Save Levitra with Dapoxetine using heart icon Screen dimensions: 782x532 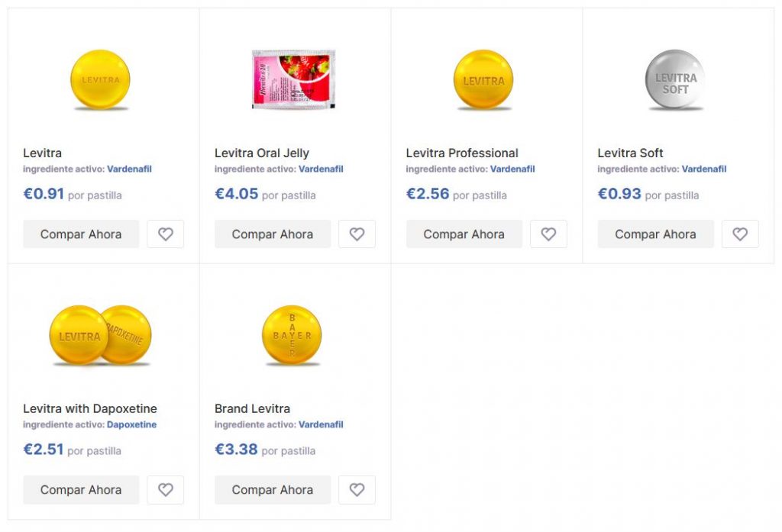click(166, 490)
